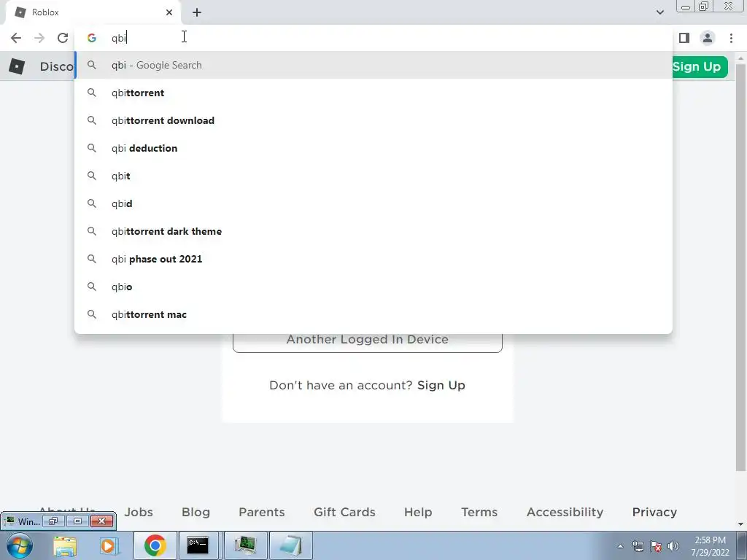Click the Google icon in the address bar
Image resolution: width=747 pixels, height=560 pixels.
(x=92, y=38)
